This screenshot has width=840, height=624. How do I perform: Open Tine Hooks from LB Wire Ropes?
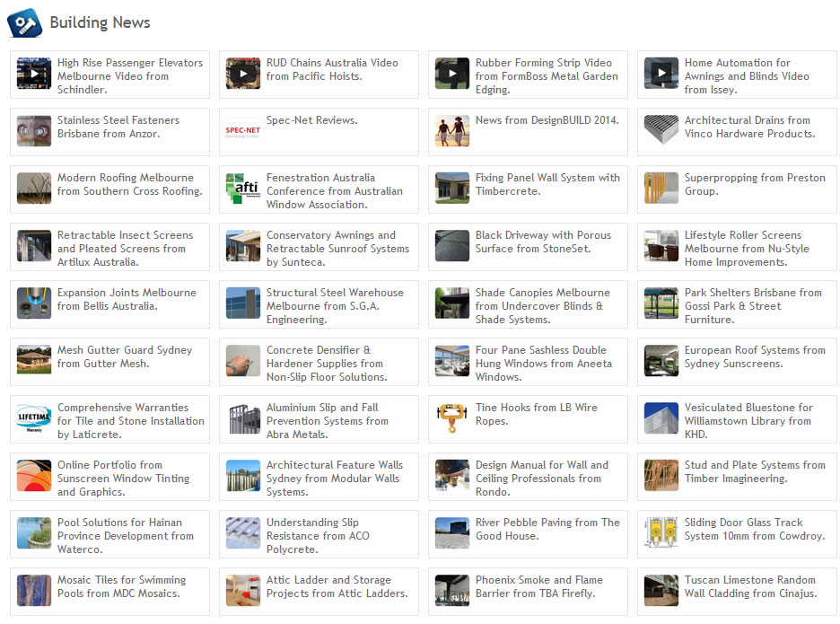tap(537, 415)
